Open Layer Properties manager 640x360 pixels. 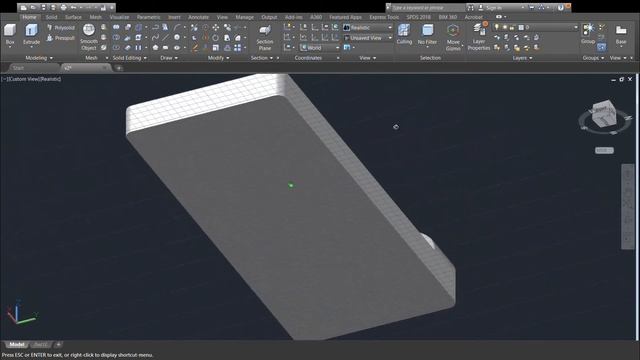[x=479, y=37]
